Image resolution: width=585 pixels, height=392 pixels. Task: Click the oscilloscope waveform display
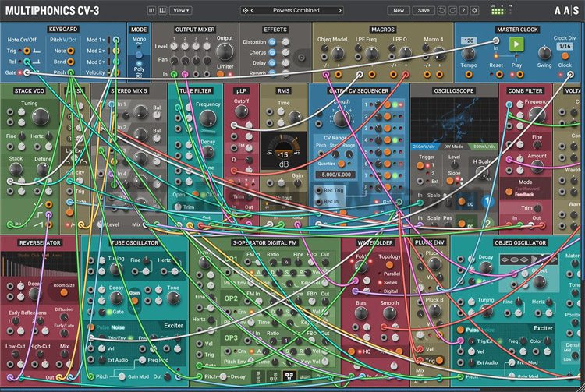click(x=454, y=120)
